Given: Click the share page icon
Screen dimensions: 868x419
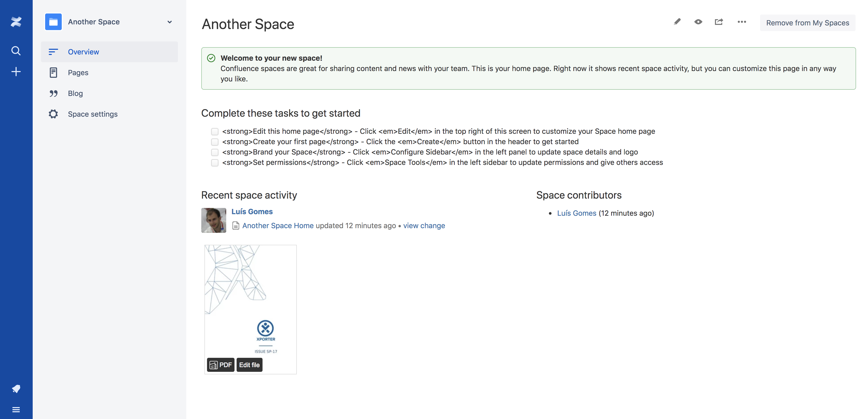Looking at the screenshot, I should coord(719,22).
